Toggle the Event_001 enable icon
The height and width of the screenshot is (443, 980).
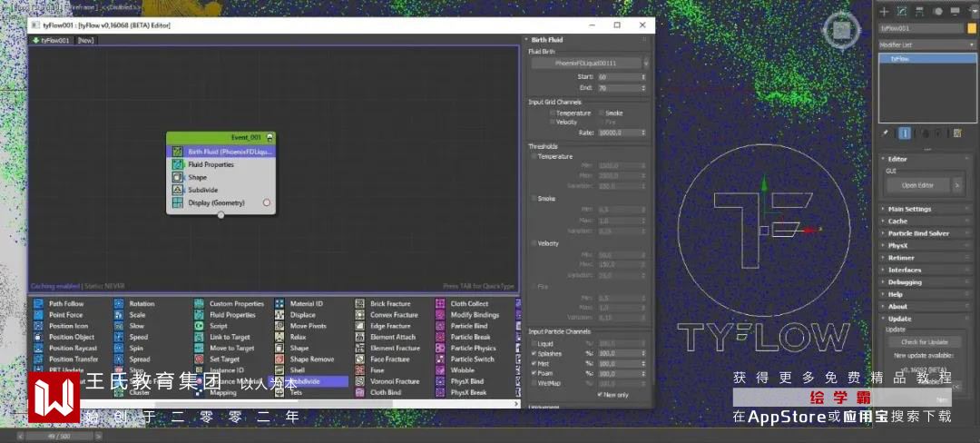click(269, 137)
